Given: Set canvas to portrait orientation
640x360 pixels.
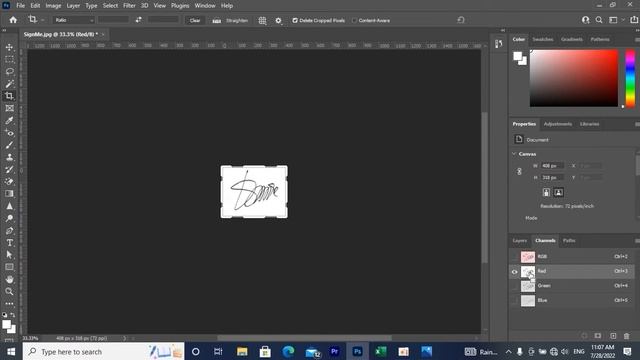Looking at the screenshot, I should 546,192.
